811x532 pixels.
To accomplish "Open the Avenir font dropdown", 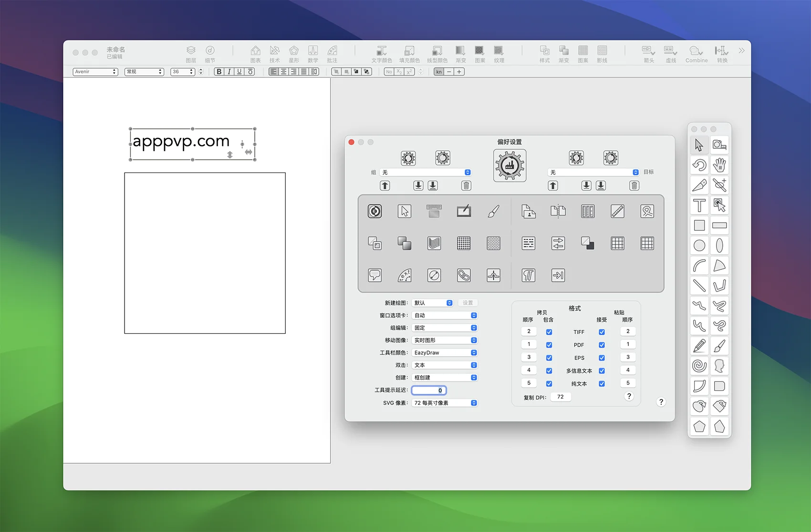I will tap(95, 72).
